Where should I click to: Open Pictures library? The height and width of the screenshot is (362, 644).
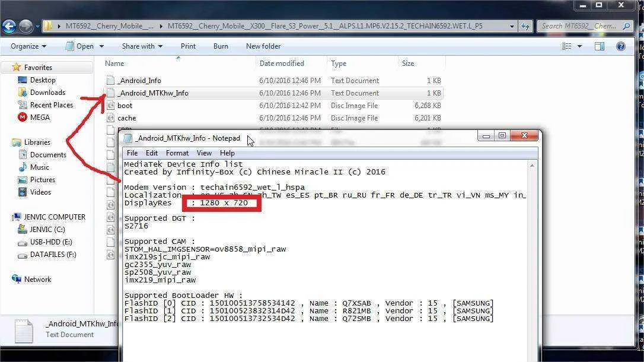[42, 180]
